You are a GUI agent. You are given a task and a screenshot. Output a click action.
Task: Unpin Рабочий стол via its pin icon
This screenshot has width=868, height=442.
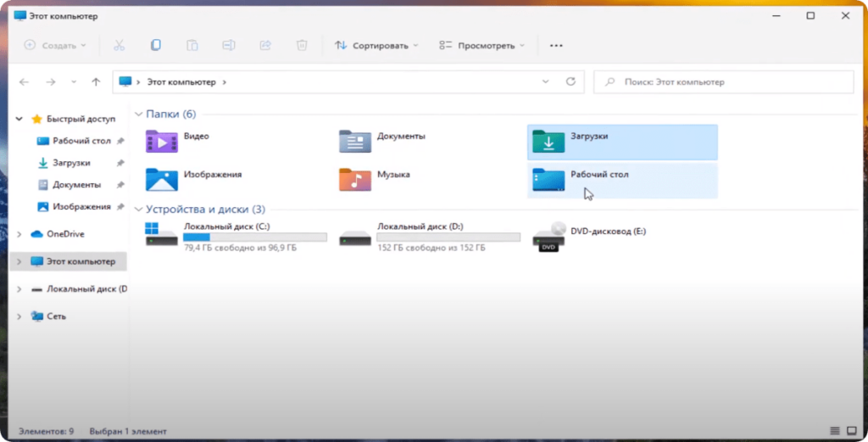pyautogui.click(x=120, y=141)
